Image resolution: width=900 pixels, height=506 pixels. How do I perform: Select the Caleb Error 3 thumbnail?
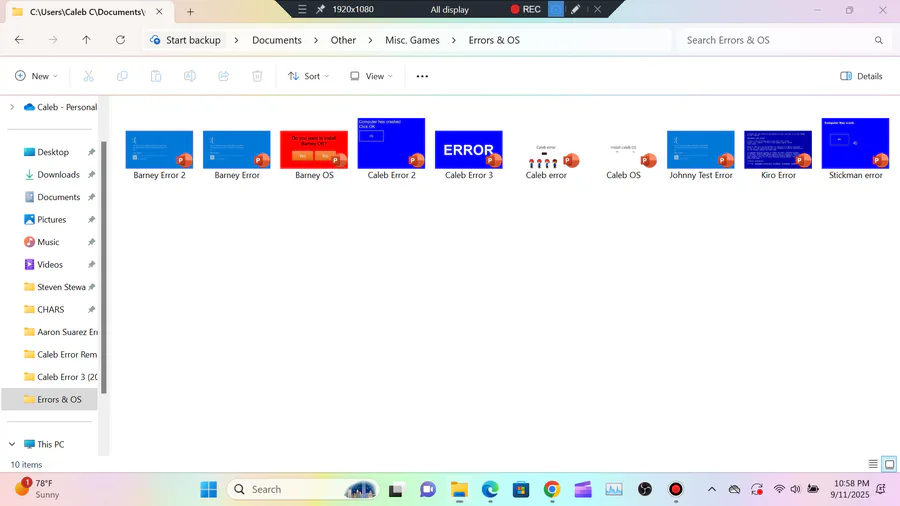469,155
